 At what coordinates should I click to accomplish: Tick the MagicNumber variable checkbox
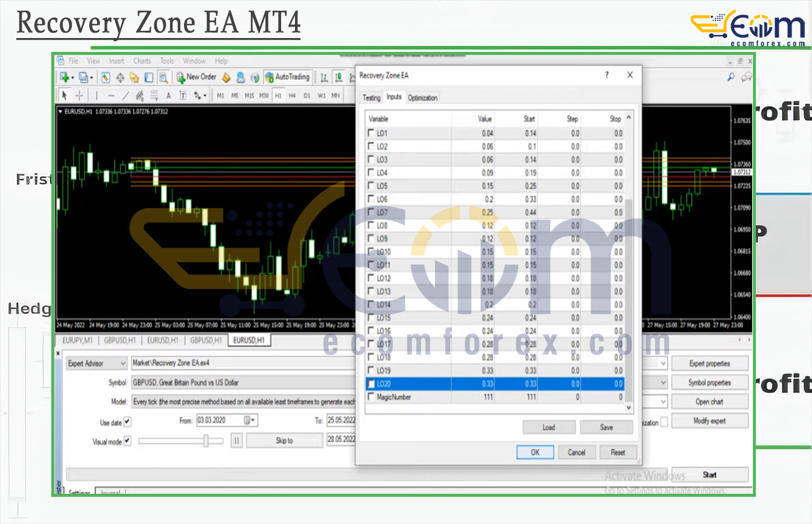pyautogui.click(x=371, y=397)
